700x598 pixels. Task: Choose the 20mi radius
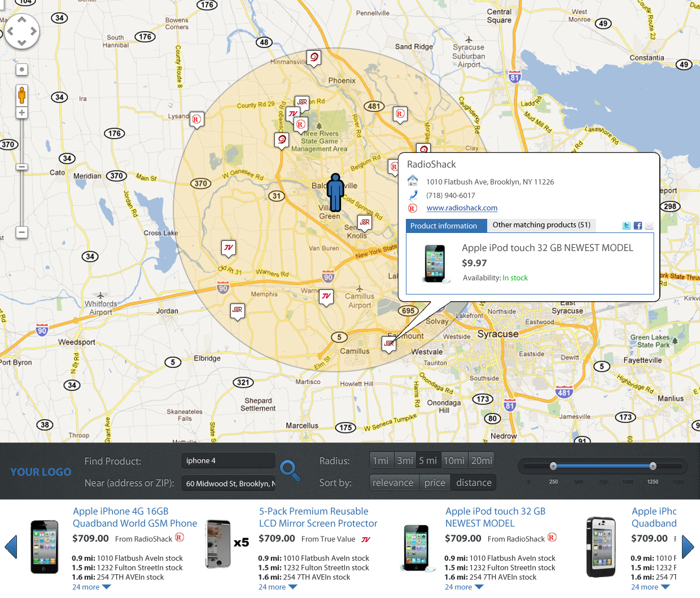coord(482,460)
